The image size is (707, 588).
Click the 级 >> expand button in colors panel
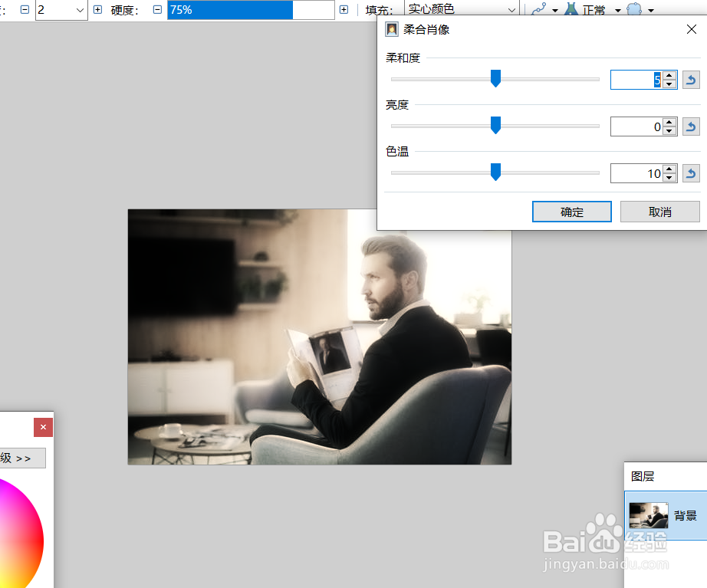(x=21, y=458)
